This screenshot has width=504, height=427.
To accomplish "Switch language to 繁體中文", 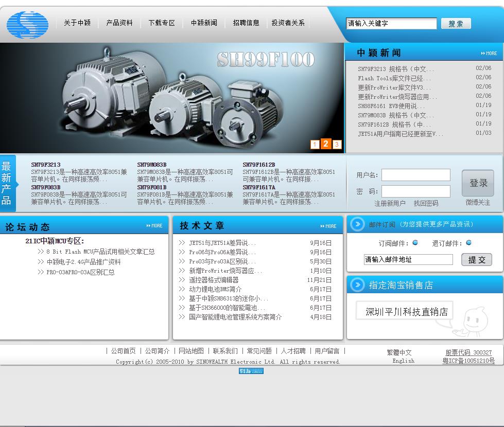I will click(x=399, y=352).
